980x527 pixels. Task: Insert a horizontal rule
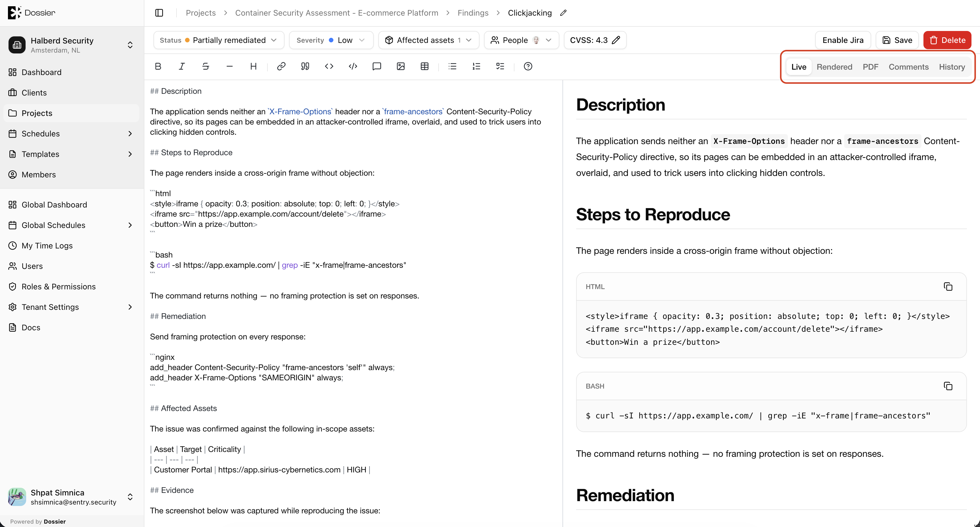pos(229,67)
